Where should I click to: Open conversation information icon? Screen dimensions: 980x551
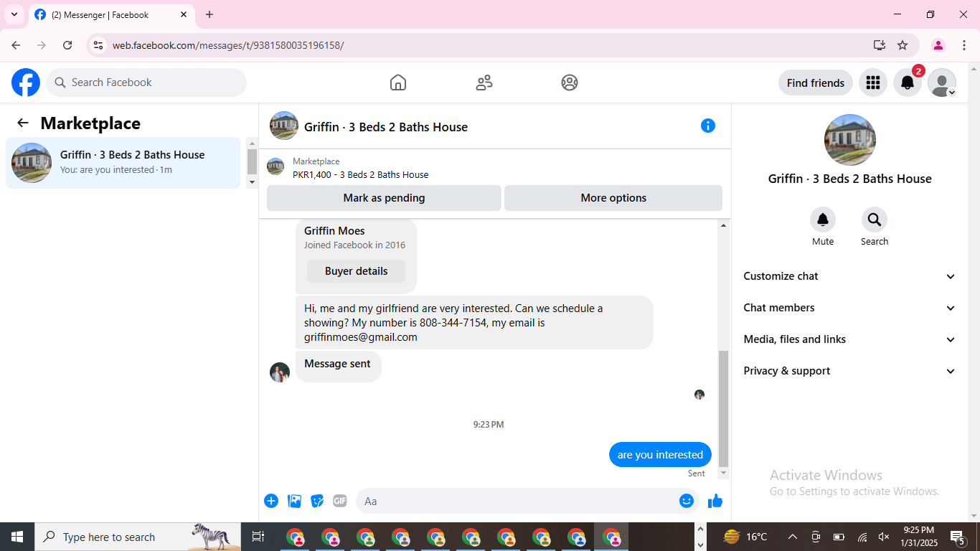coord(708,126)
